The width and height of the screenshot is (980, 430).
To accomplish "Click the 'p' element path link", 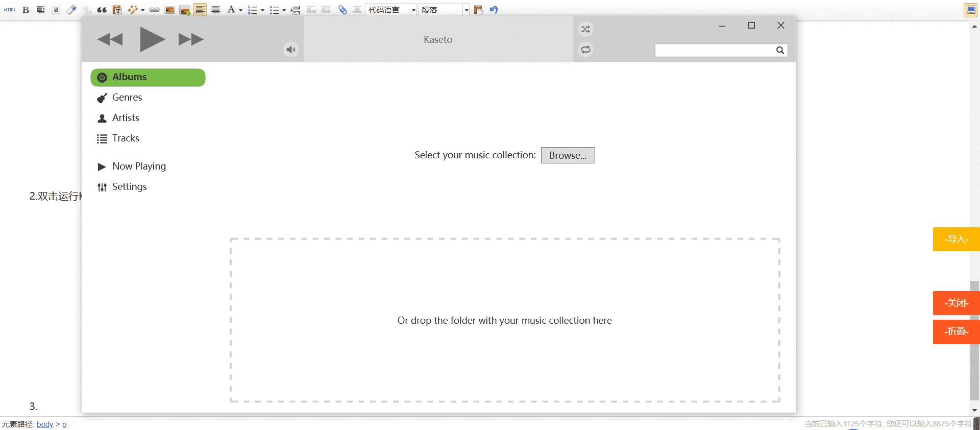I will pyautogui.click(x=64, y=424).
